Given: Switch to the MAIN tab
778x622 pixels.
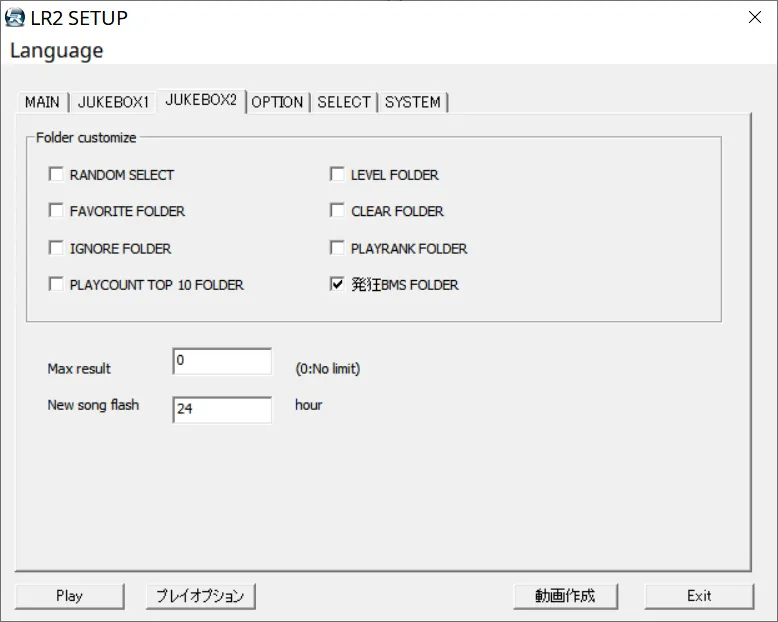Looking at the screenshot, I should pos(42,102).
